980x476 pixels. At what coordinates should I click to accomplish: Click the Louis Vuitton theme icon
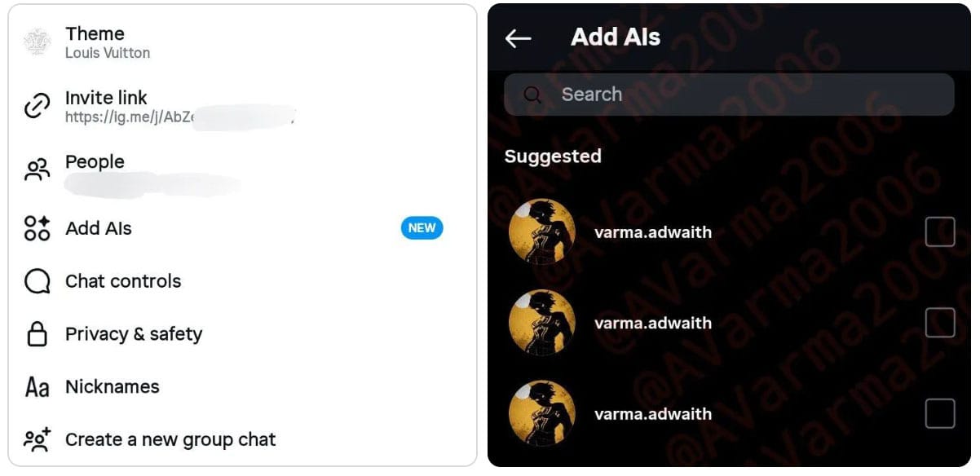tap(38, 42)
